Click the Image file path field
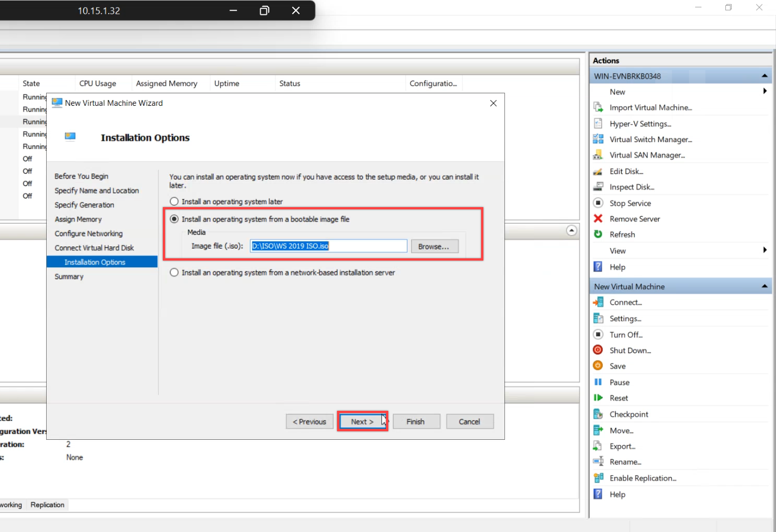 329,246
